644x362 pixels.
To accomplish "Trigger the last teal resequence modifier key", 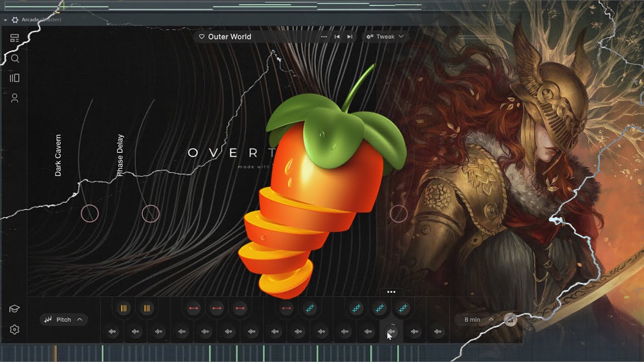I will click(403, 308).
